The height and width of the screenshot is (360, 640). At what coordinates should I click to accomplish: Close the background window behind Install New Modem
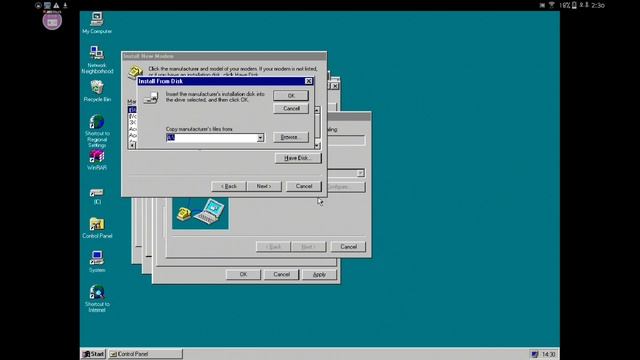(x=335, y=86)
